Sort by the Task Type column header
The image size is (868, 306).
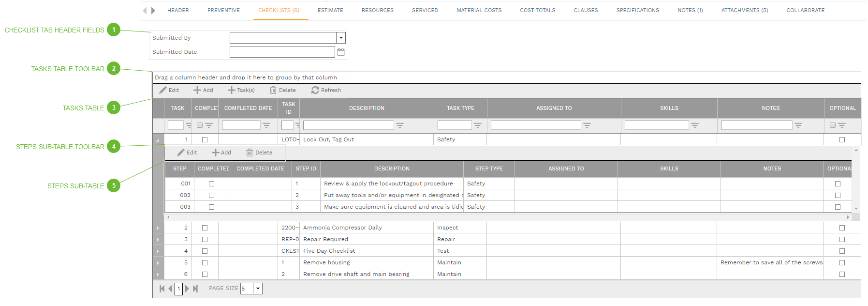pos(460,108)
